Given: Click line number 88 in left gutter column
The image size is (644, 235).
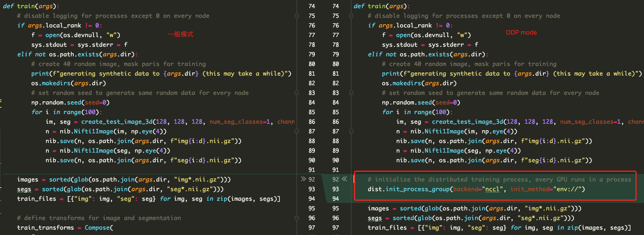Looking at the screenshot, I should (x=312, y=141).
